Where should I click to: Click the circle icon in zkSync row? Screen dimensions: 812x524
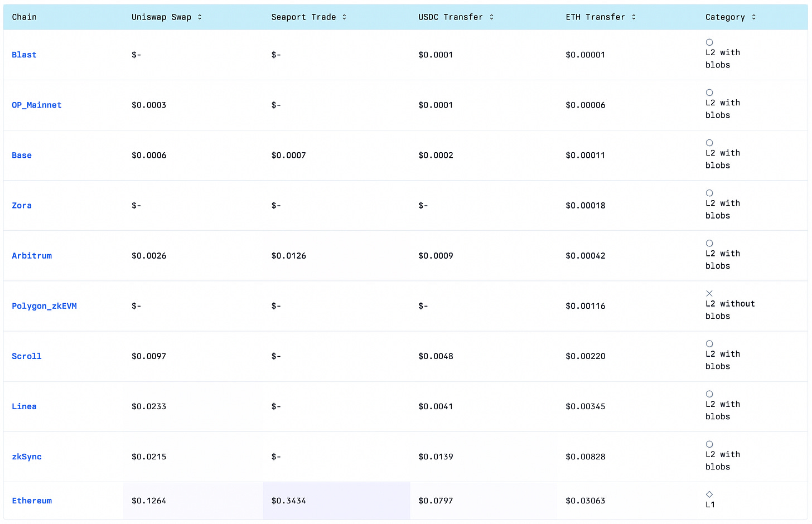coord(709,444)
